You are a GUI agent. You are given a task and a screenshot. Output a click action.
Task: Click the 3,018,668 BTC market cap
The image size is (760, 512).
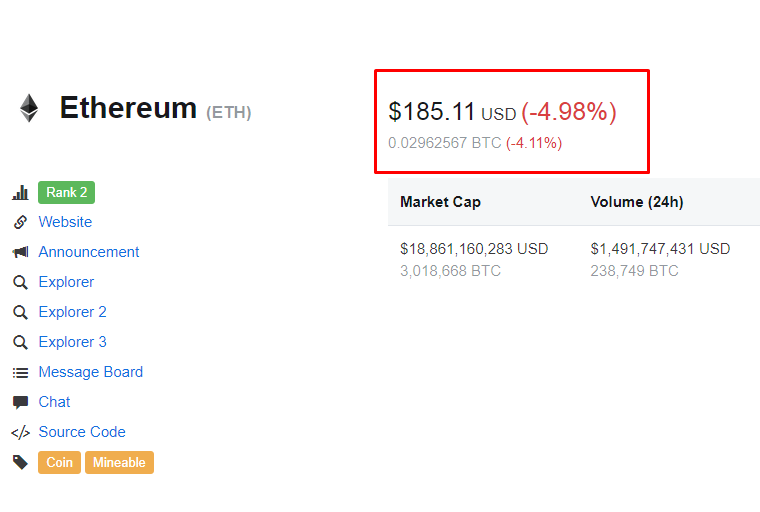[450, 271]
